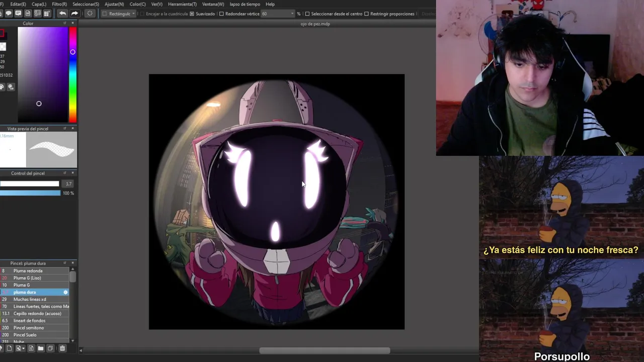Select the Muchas lineas xd brush
Image resolution: width=644 pixels, height=362 pixels.
35,299
